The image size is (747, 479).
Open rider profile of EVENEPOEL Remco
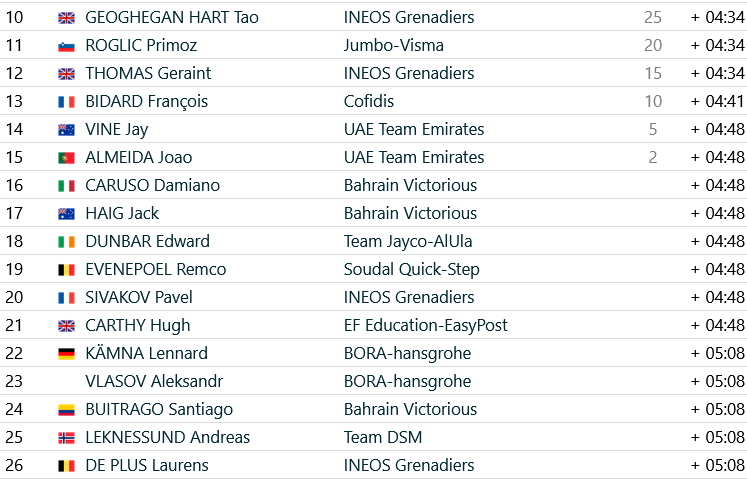[156, 269]
